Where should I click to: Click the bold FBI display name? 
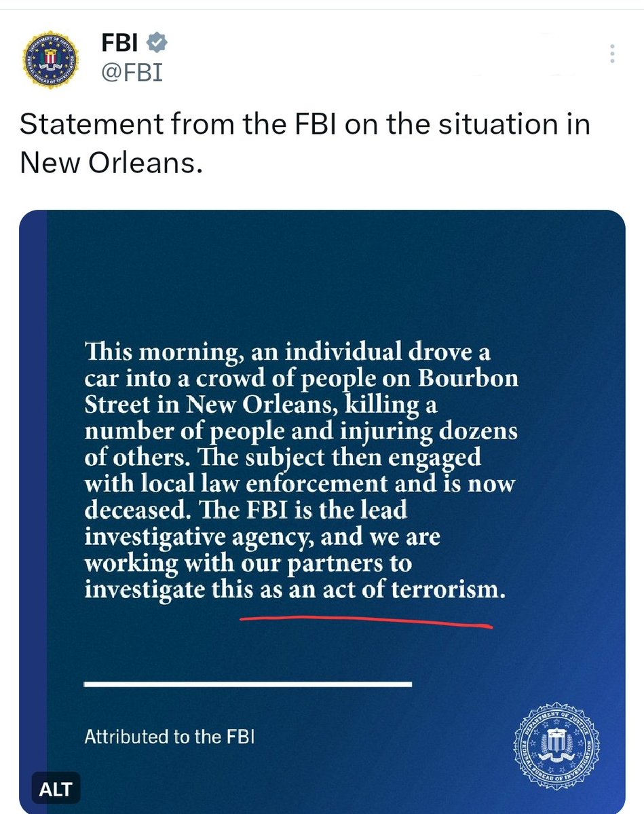(118, 43)
